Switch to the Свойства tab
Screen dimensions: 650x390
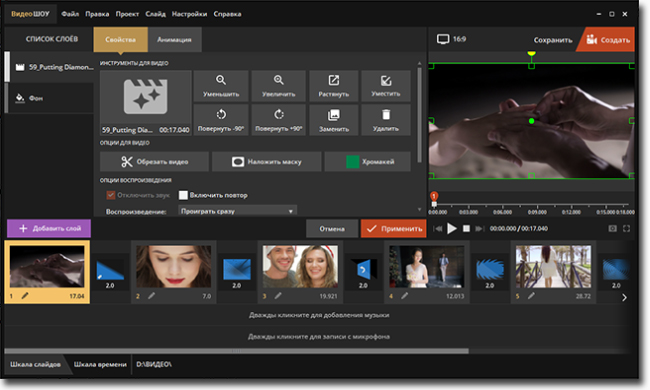[121, 40]
